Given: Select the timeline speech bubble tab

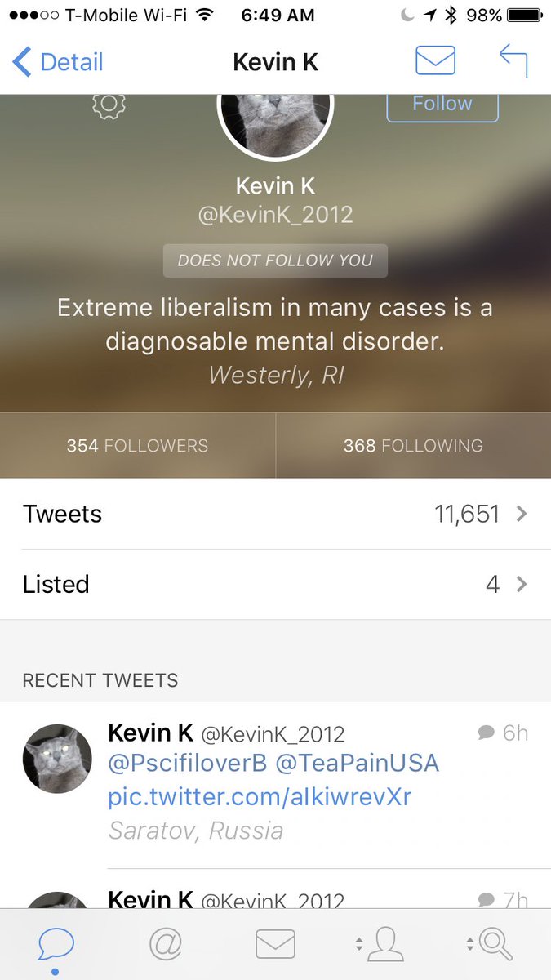Looking at the screenshot, I should 56,945.
